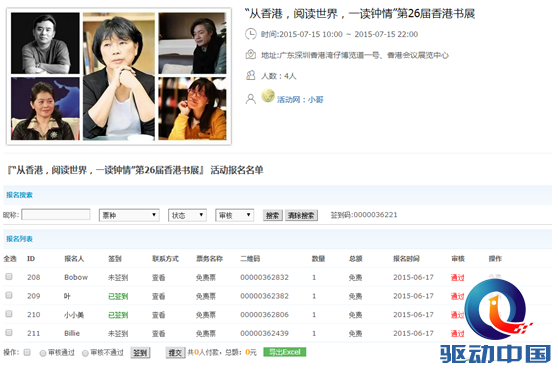Open the 票种 dropdown
The image size is (558, 370).
pos(129,215)
